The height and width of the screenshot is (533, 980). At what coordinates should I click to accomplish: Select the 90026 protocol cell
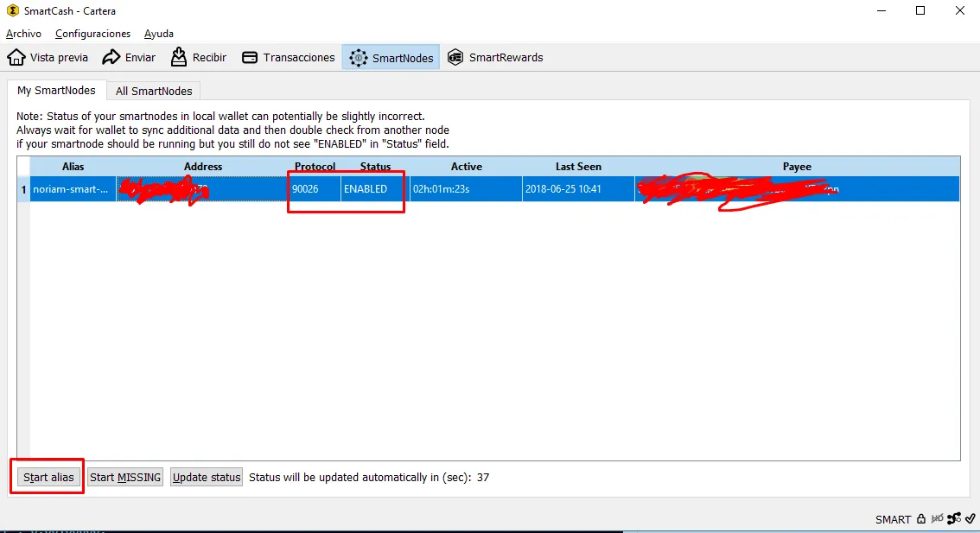point(315,188)
